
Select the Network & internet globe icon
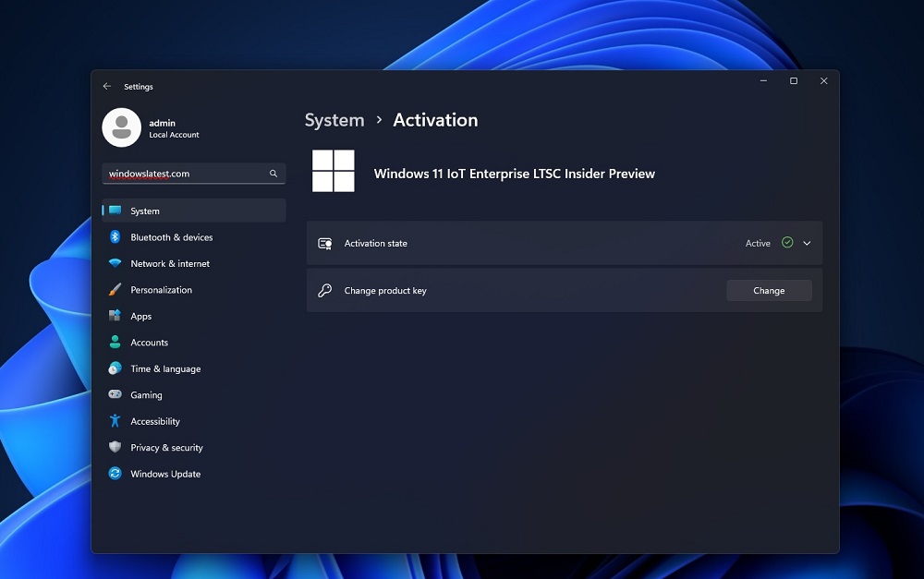pos(114,263)
